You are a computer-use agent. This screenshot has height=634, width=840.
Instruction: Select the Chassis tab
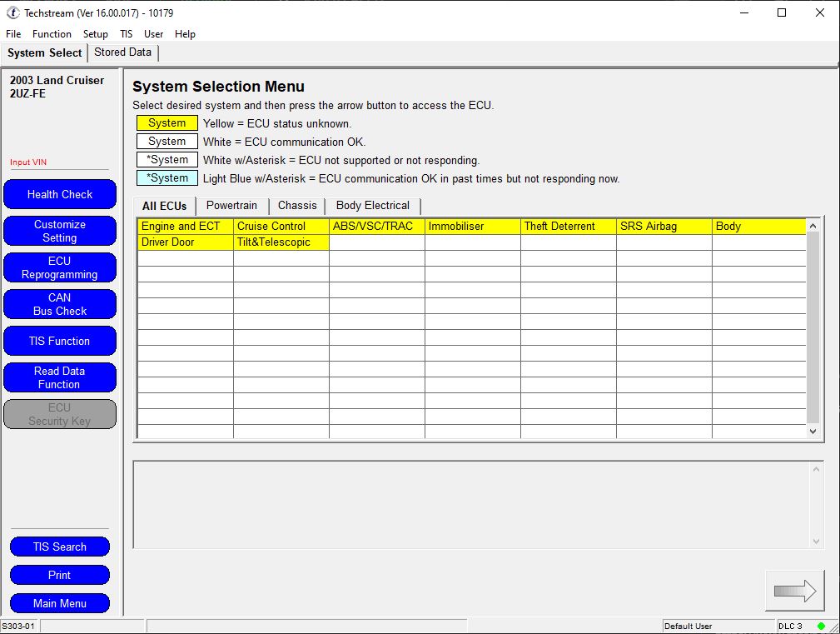297,205
